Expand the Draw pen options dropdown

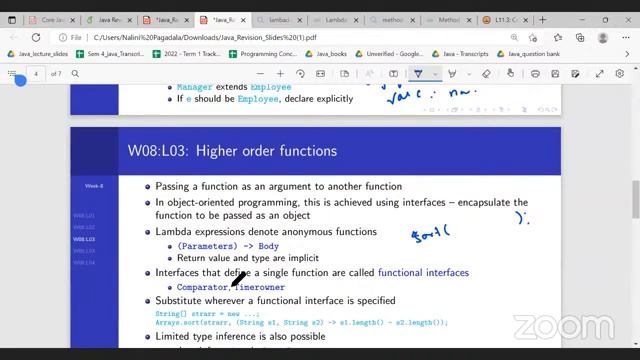pyautogui.click(x=435, y=74)
